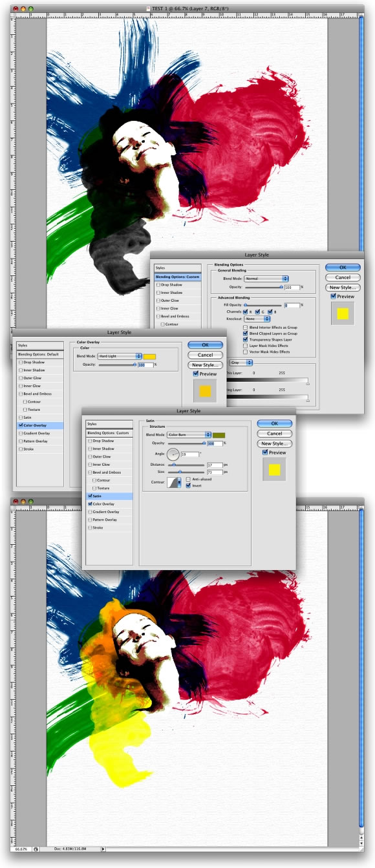Click the Satin angle dial
The width and height of the screenshot is (375, 868).
click(174, 454)
